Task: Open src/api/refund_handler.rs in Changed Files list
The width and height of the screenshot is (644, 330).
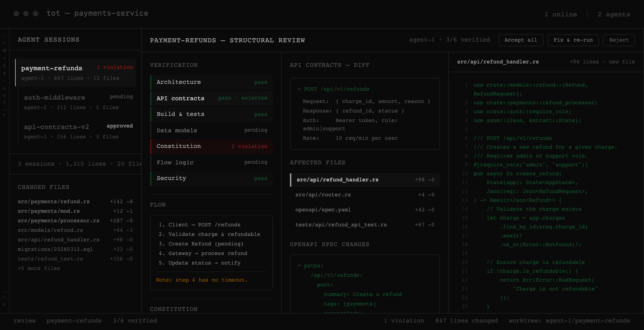Action: pos(75,240)
